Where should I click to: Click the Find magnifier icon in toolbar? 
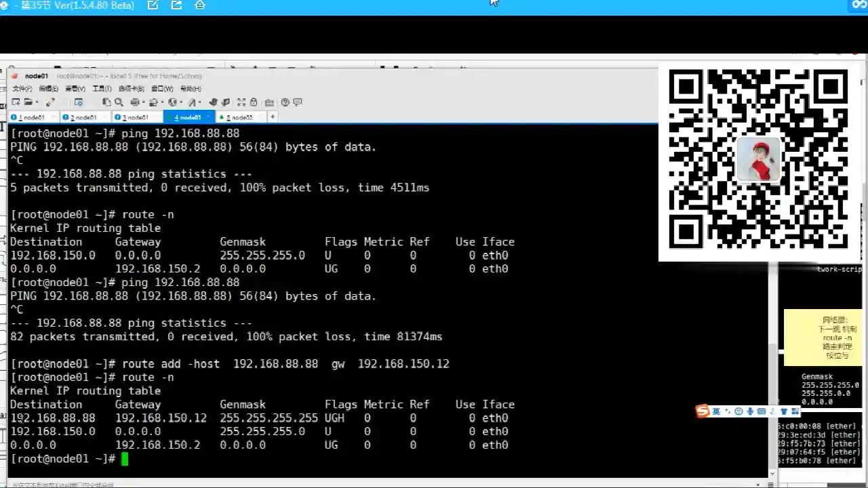click(119, 102)
